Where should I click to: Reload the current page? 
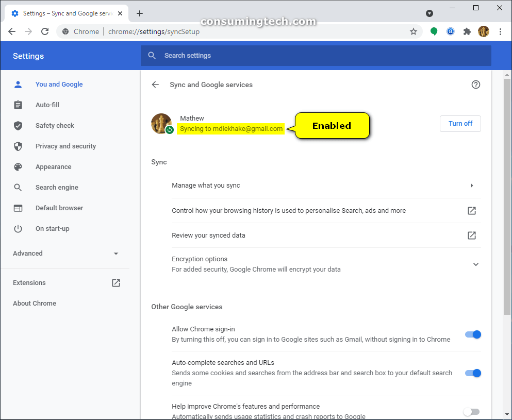click(45, 31)
